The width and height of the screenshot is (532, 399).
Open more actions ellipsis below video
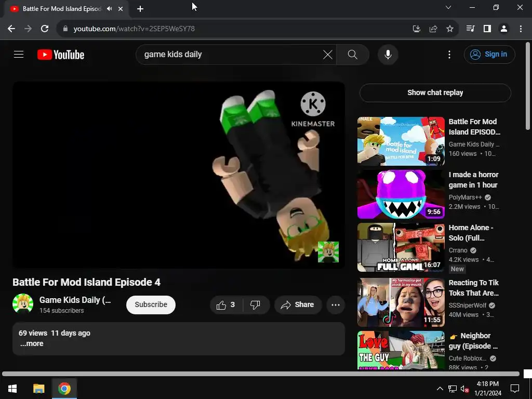336,304
